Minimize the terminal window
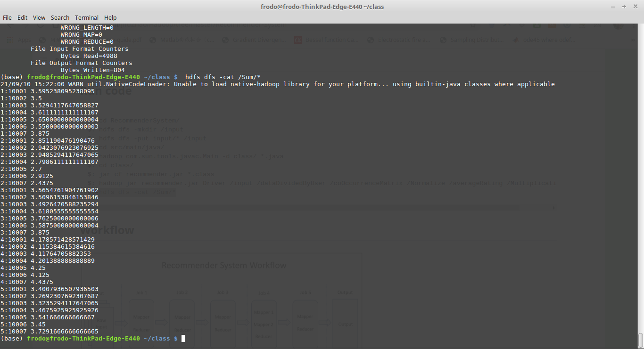This screenshot has width=644, height=349. [613, 7]
